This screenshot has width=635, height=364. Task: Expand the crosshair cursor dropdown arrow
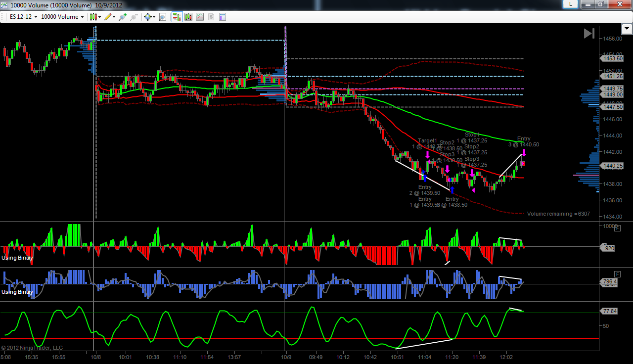(154, 17)
